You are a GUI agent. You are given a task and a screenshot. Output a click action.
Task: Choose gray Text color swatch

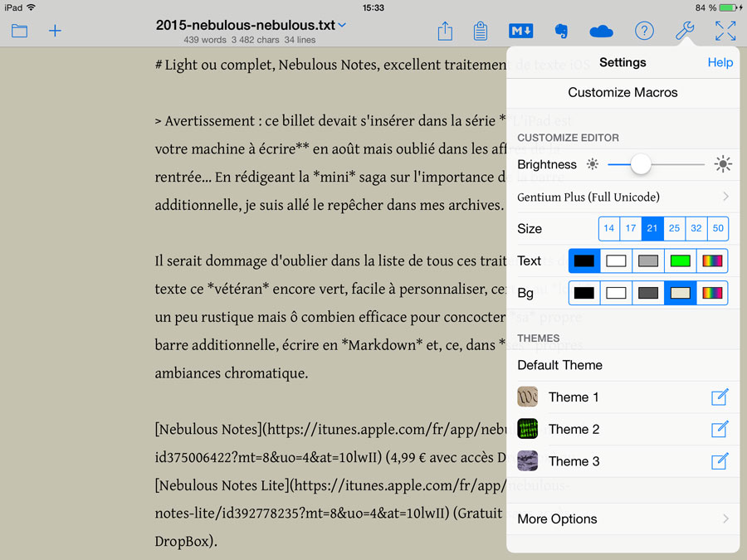648,261
